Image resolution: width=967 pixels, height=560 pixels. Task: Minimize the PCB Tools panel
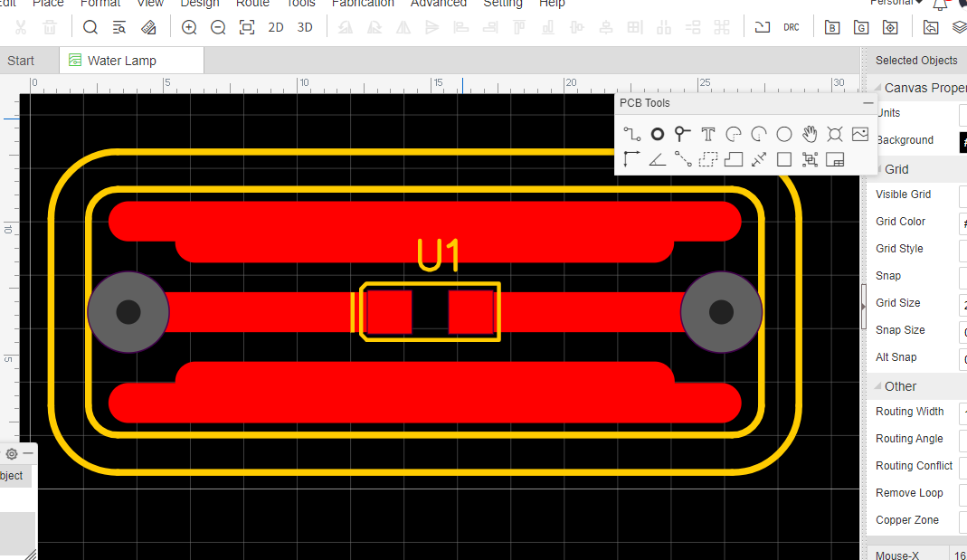pyautogui.click(x=868, y=103)
